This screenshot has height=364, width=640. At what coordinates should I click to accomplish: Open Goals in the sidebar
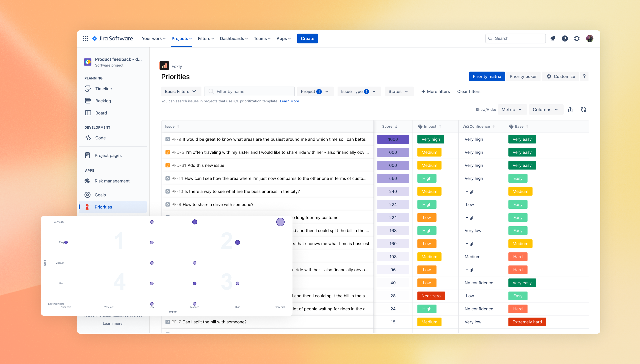(x=100, y=195)
